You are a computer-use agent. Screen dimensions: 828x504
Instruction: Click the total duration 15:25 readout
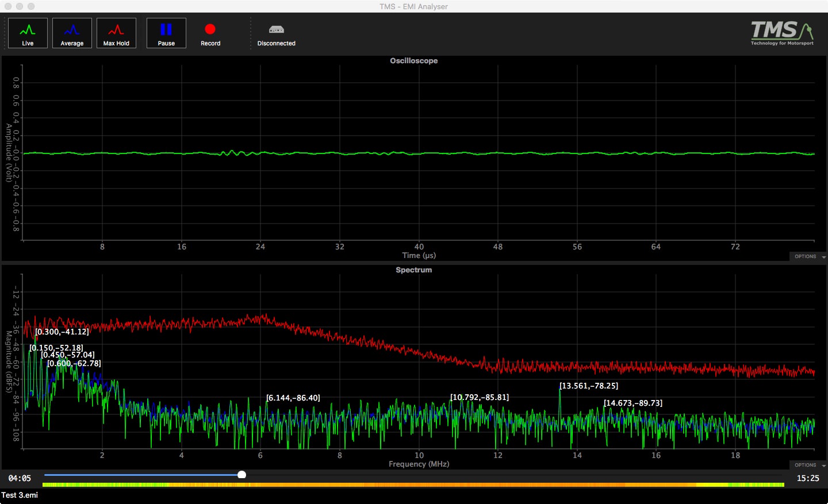click(807, 478)
